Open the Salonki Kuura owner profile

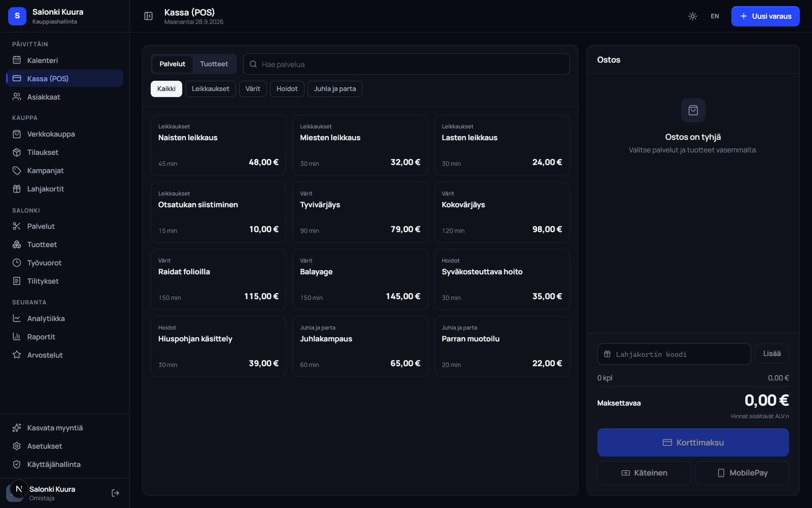click(53, 493)
